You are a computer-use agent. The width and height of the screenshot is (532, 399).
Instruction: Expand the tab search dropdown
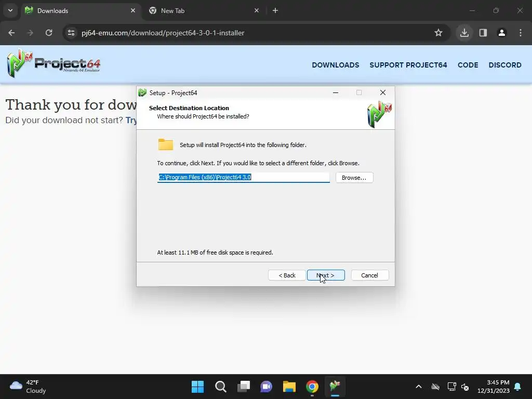coord(10,10)
